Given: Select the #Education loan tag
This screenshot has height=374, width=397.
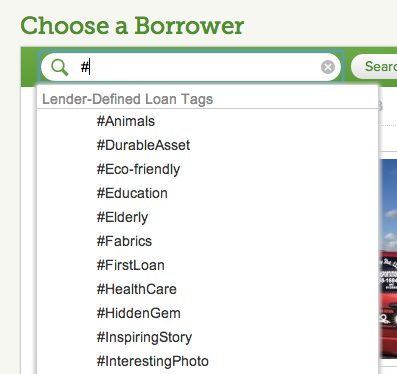Looking at the screenshot, I should click(132, 193).
